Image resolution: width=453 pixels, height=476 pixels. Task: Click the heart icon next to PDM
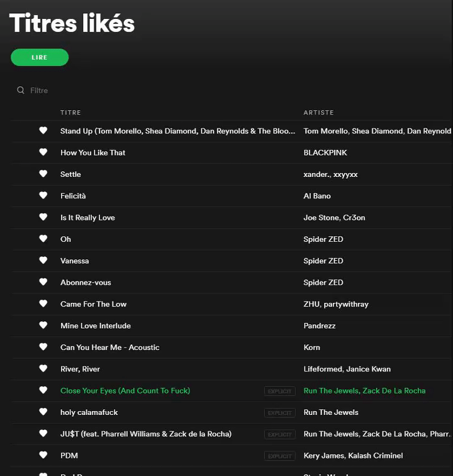tap(43, 455)
